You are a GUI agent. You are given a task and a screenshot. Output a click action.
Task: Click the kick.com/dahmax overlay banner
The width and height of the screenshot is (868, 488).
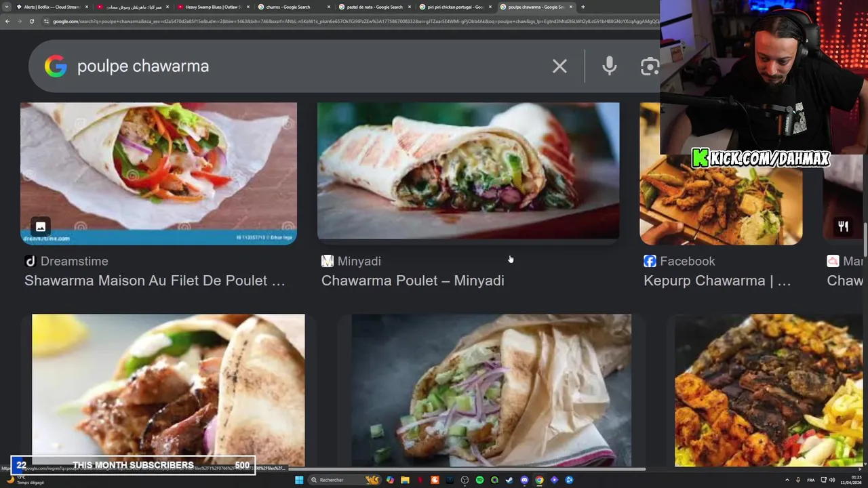point(761,159)
